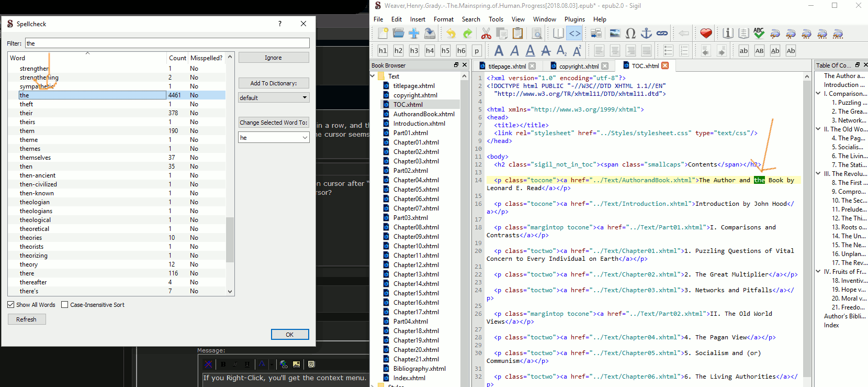The height and width of the screenshot is (387, 868).
Task: Enable the Case-Insensitive Sort checkbox
Action: 65,305
